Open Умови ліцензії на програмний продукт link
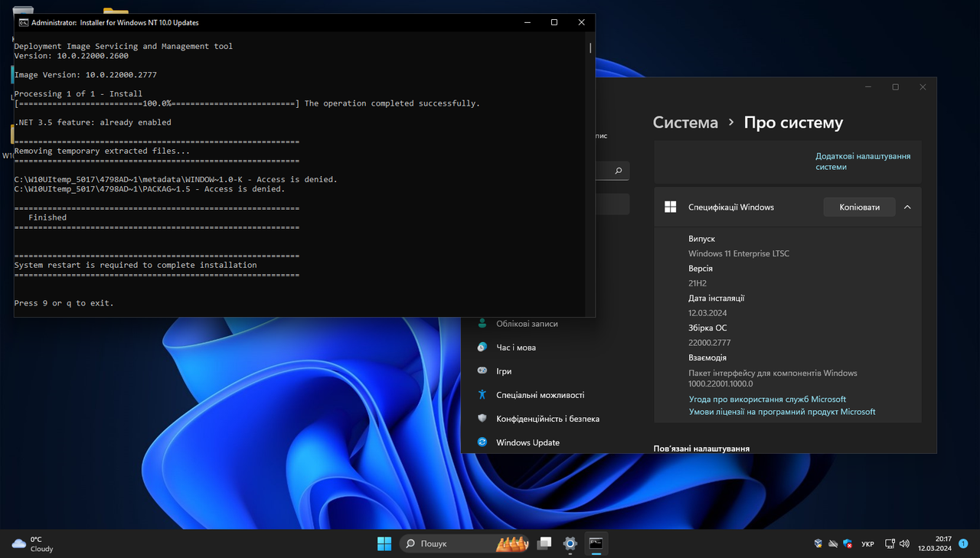980x558 pixels. click(x=780, y=412)
